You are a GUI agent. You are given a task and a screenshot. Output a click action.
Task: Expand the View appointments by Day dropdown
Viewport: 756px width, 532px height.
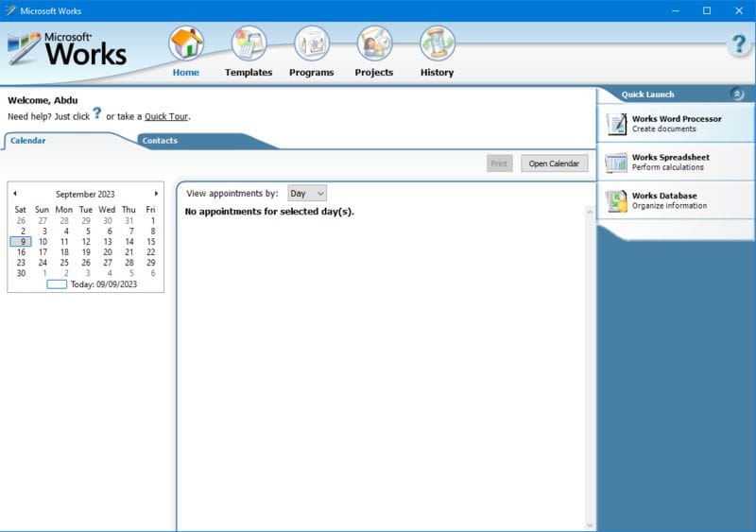pos(307,194)
